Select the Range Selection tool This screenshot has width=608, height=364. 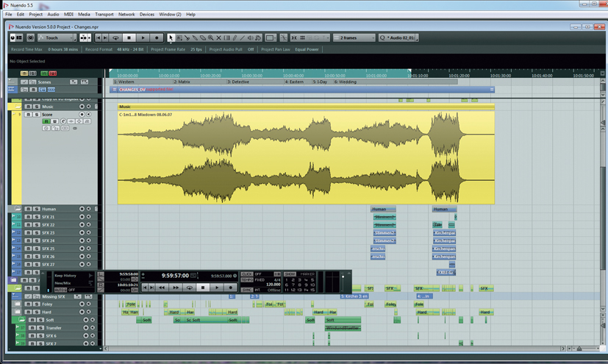point(179,38)
